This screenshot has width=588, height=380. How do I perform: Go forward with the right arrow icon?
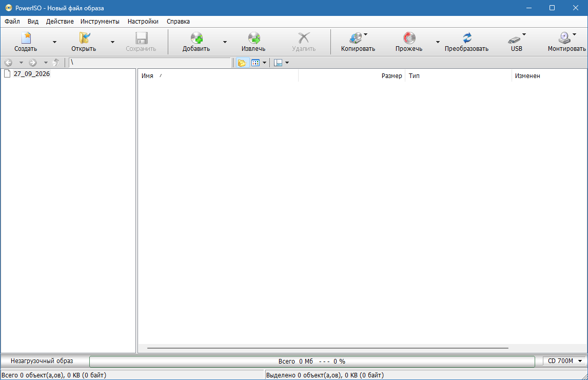pyautogui.click(x=33, y=63)
